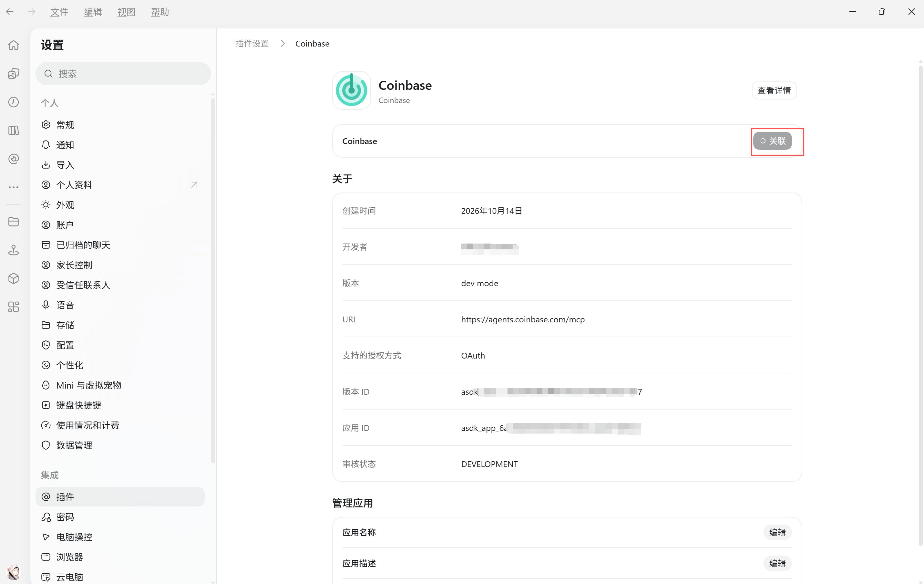
Task: Open the 编辑 menu
Action: pos(93,12)
